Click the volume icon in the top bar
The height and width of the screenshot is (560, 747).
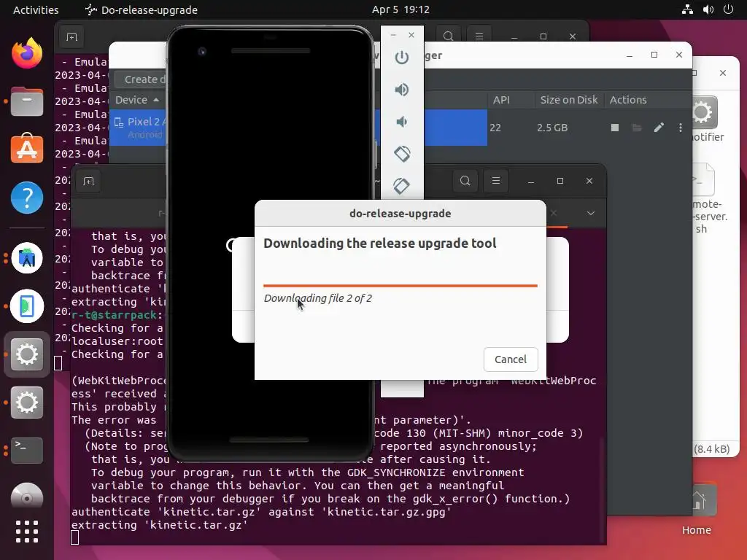pyautogui.click(x=708, y=9)
